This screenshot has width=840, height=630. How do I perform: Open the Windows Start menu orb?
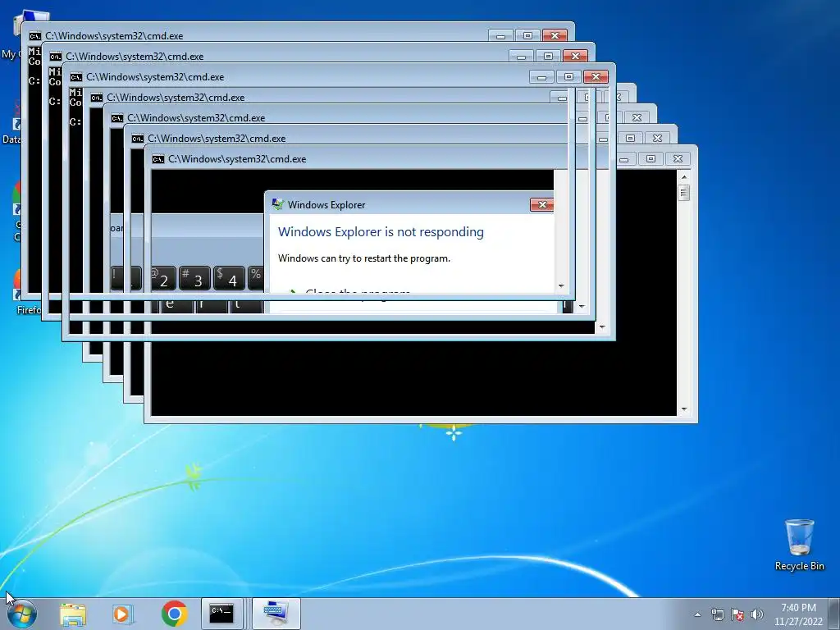22,614
